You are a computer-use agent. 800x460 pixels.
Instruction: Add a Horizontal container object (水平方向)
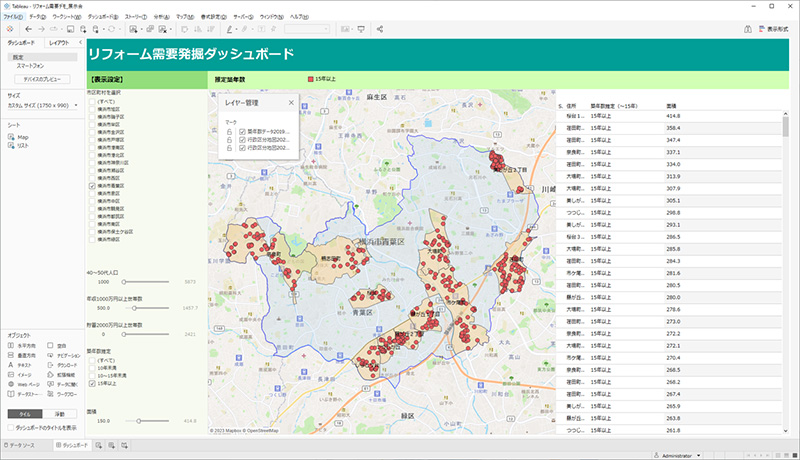(22, 346)
